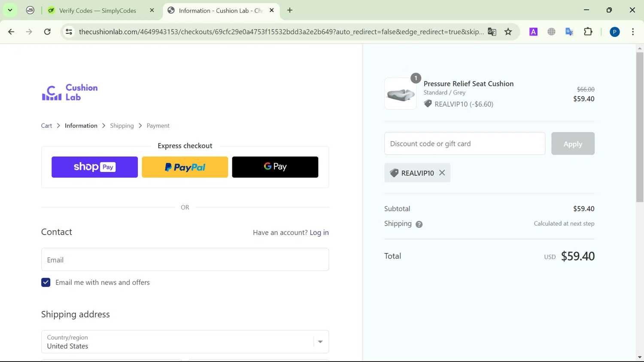644x362 pixels.
Task: Click the Shipping help question icon
Action: 419,224
